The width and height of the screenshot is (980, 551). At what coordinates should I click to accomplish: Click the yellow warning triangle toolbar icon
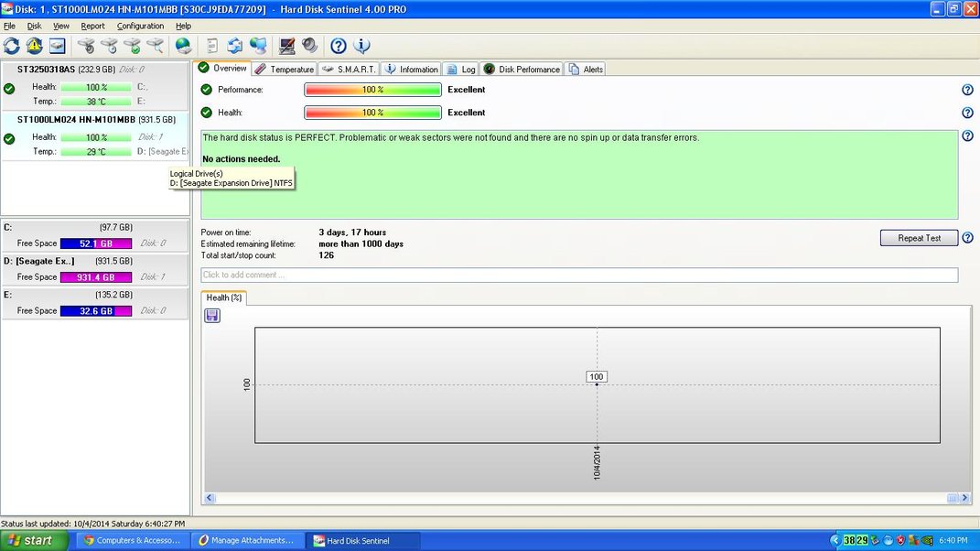(35, 46)
